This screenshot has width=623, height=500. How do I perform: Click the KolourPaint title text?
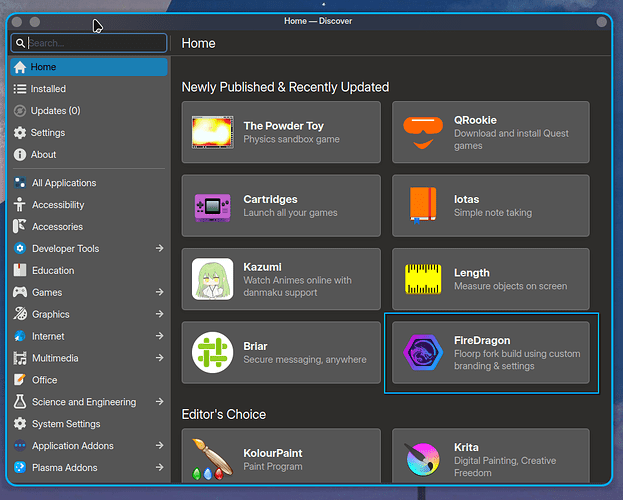(x=273, y=453)
